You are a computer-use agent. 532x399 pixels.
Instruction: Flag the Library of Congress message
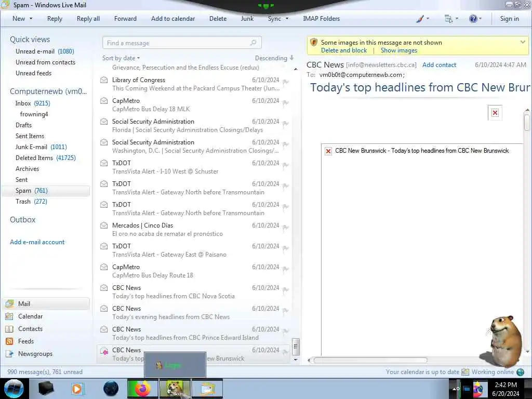pos(286,82)
